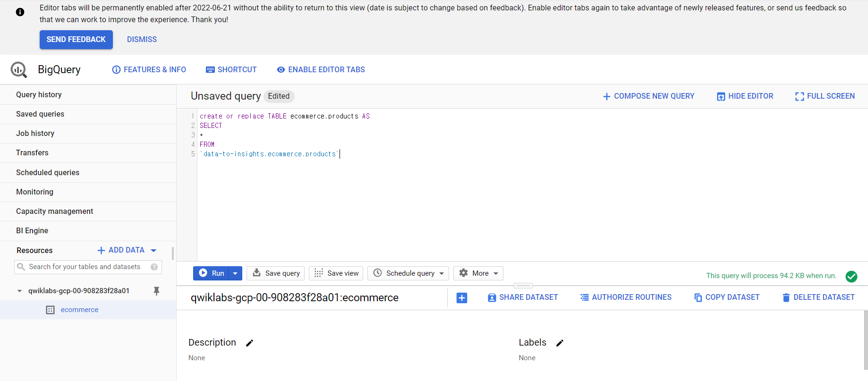Edit the dataset Description

[250, 343]
